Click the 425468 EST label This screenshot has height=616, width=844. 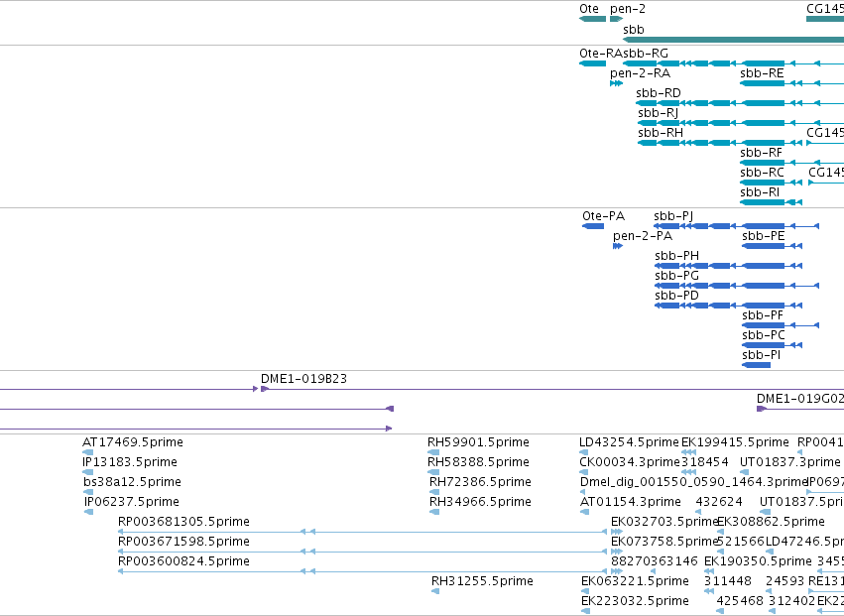coord(740,601)
